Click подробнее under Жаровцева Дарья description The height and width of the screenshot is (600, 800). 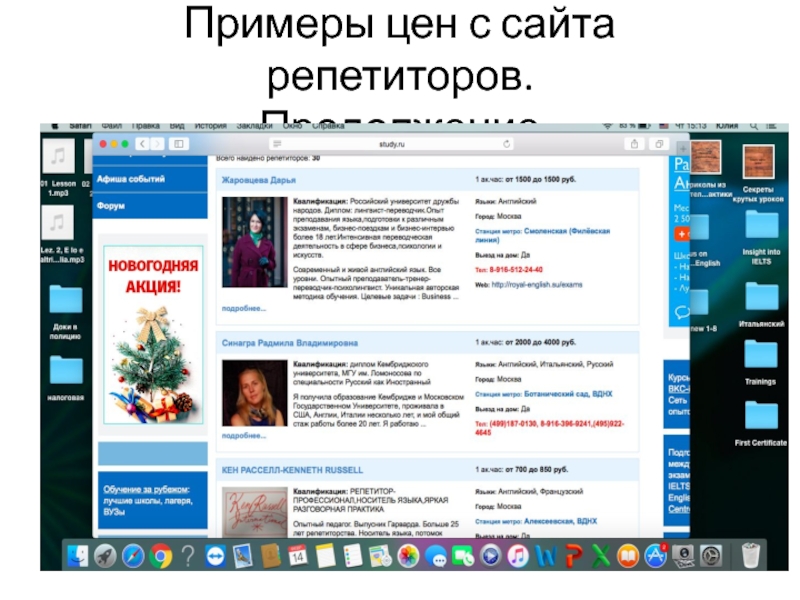243,309
